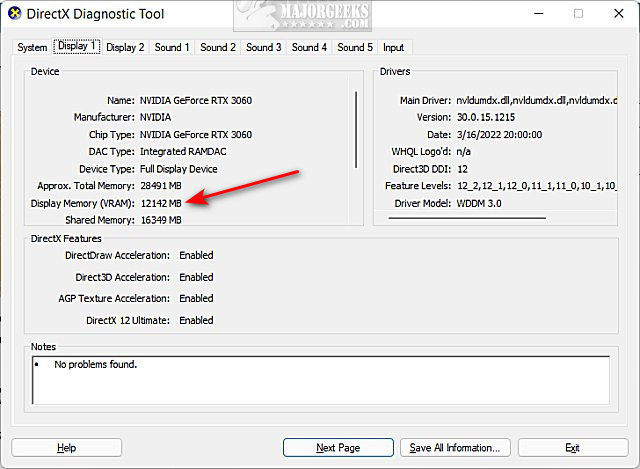The height and width of the screenshot is (469, 640).
Task: Open the Sound 1 tab
Action: (x=172, y=47)
